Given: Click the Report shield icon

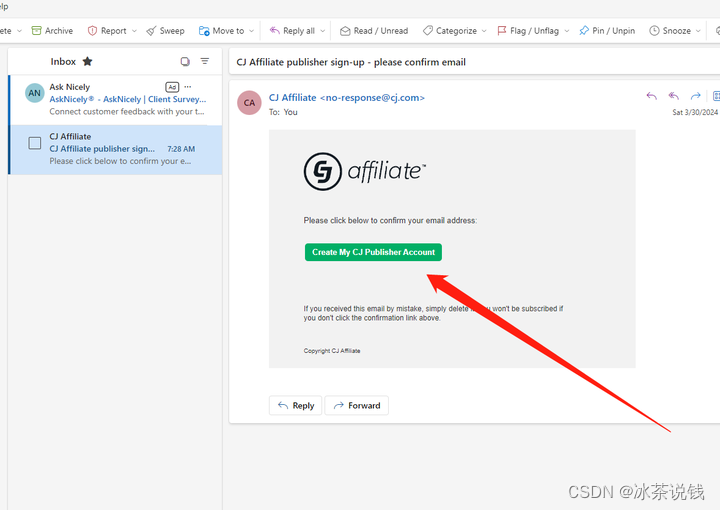Looking at the screenshot, I should [92, 31].
